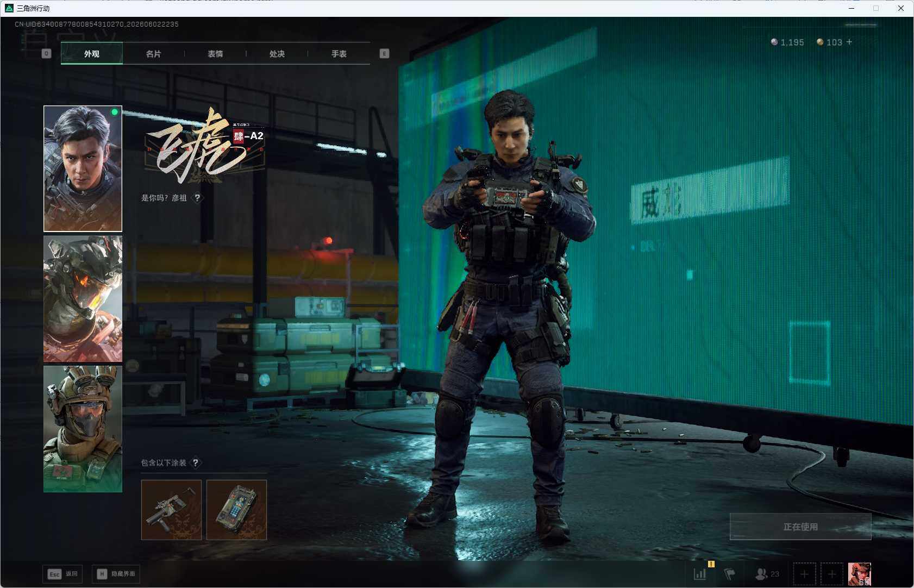Screen dimensions: 914x588
Task: Click the silver currency coin icon
Action: (x=774, y=42)
